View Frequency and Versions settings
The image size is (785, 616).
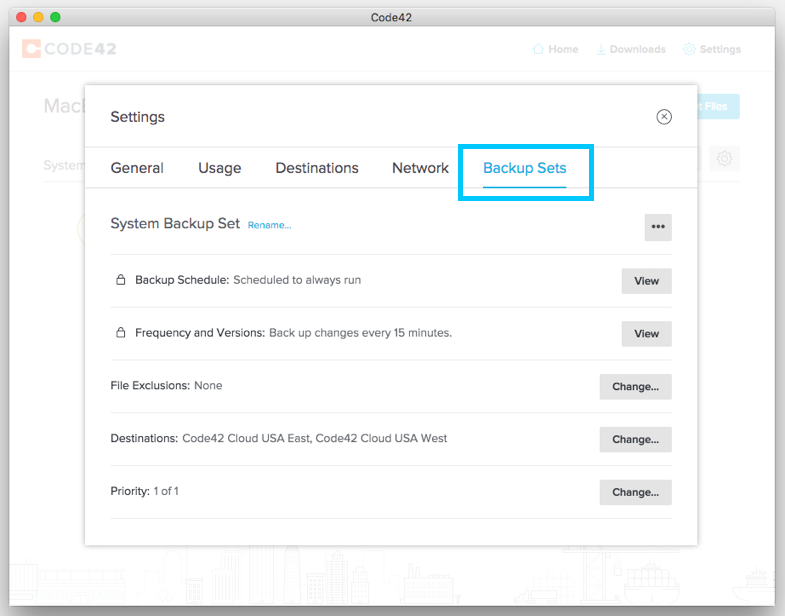tap(647, 334)
